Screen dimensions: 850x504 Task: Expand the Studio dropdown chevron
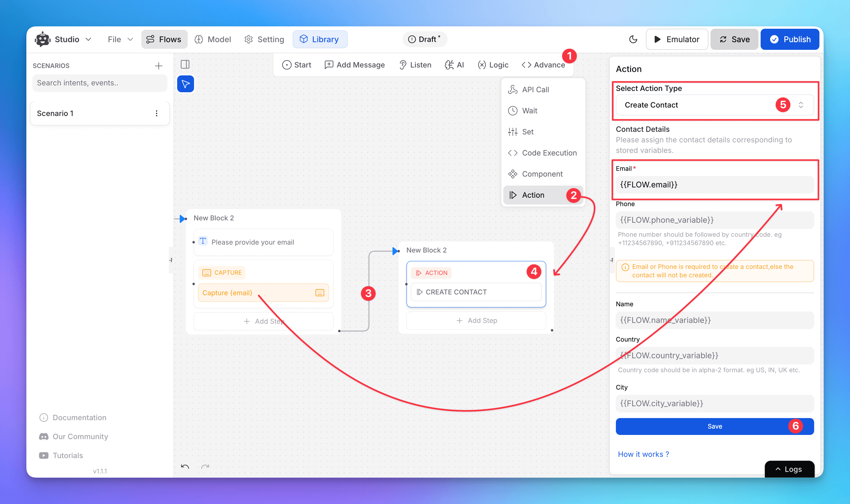click(88, 39)
